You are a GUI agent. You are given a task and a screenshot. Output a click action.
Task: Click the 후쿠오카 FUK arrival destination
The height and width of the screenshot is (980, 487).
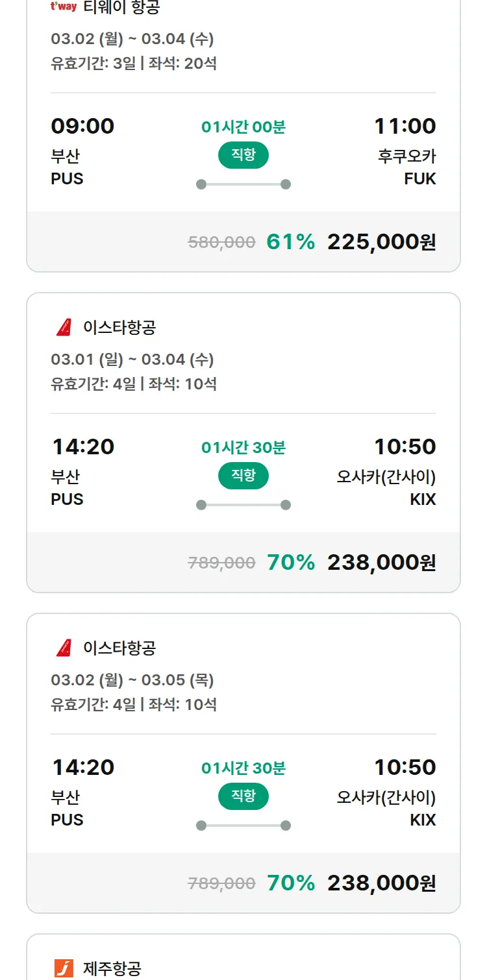pos(407,167)
